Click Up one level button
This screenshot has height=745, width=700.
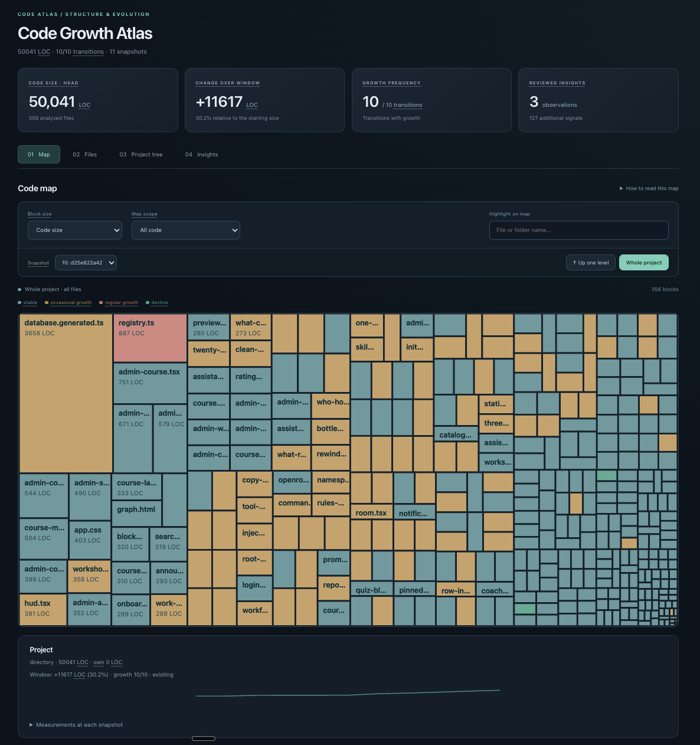[x=591, y=263]
